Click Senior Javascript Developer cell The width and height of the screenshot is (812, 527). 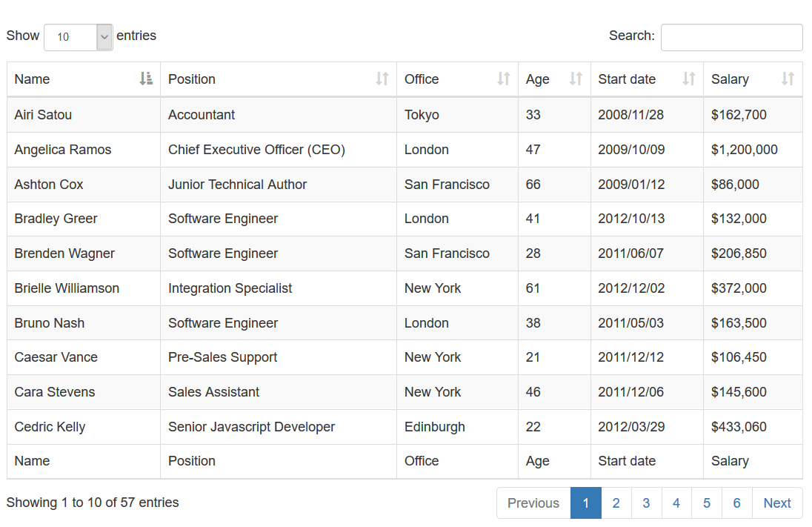tap(279, 426)
